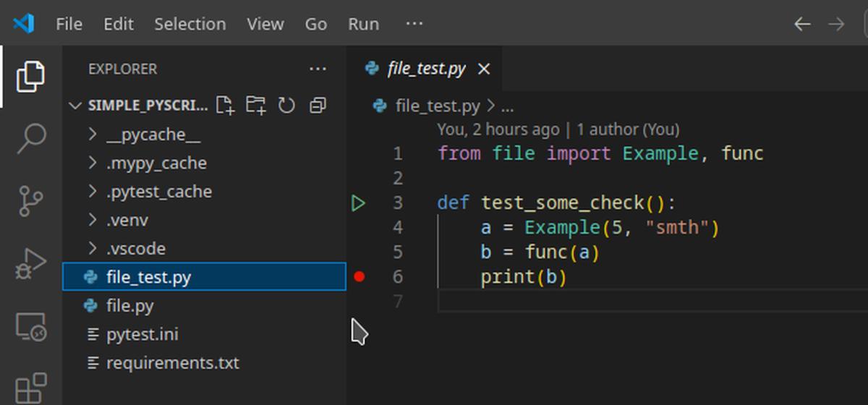Go forward with the right arrow
868x405 pixels.
point(836,24)
